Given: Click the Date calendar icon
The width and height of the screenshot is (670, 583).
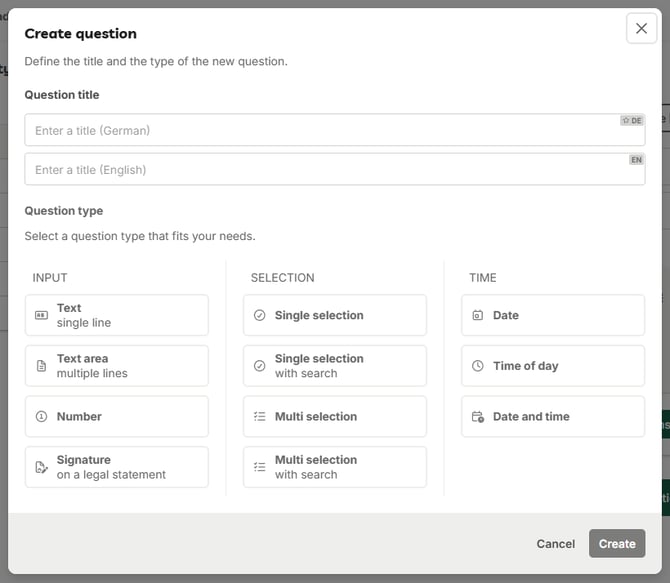Looking at the screenshot, I should pyautogui.click(x=478, y=315).
